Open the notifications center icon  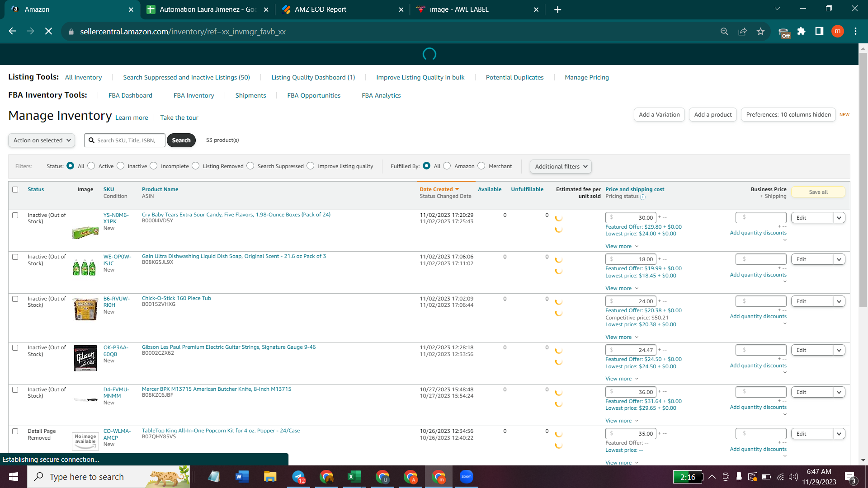pos(850,477)
